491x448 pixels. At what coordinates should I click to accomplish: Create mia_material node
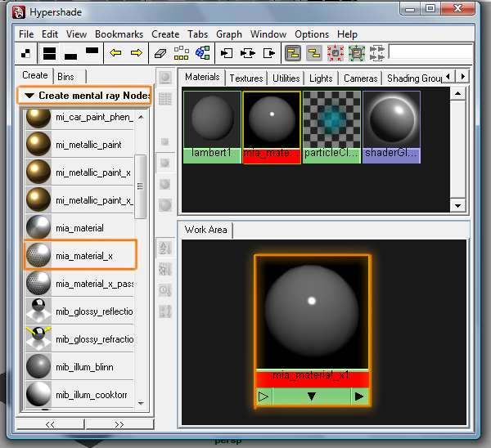pos(80,228)
